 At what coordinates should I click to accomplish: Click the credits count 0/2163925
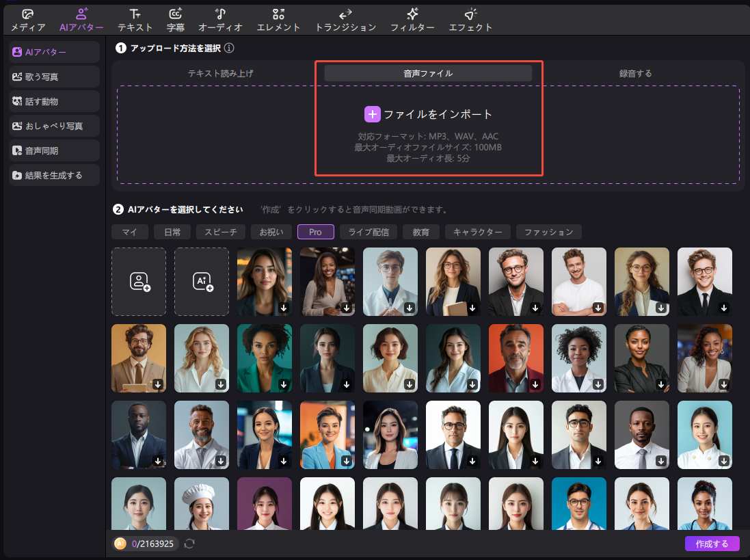click(x=152, y=544)
